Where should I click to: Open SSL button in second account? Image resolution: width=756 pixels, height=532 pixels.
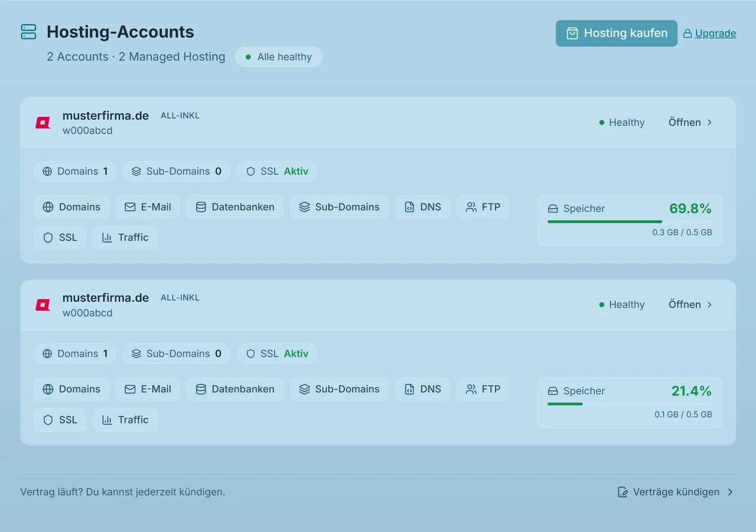pyautogui.click(x=60, y=420)
